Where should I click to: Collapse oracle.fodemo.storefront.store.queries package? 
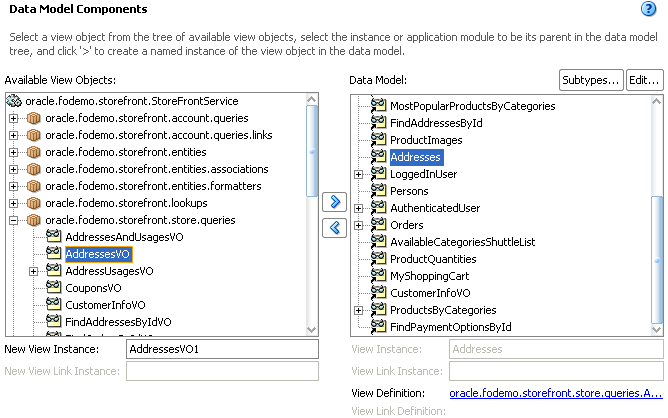coord(14,221)
